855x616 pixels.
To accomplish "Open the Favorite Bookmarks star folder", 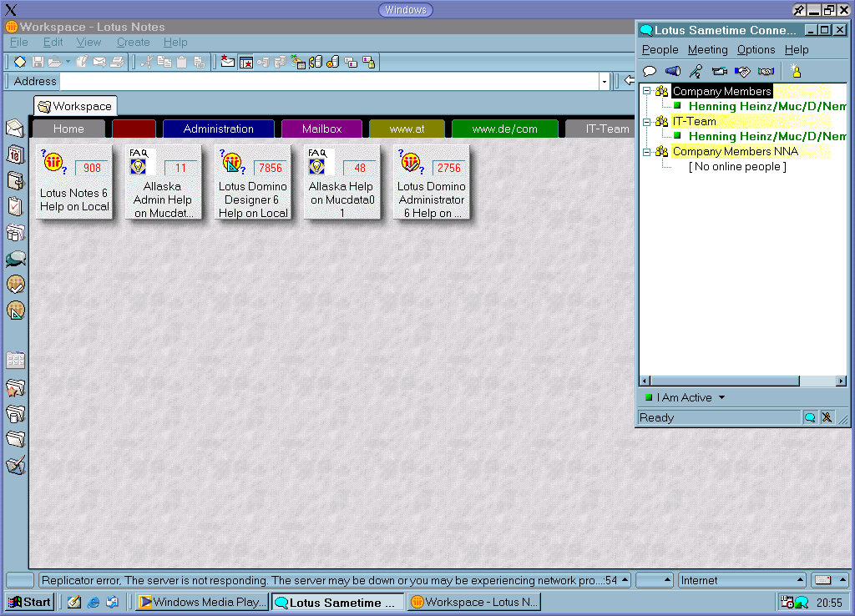I will pyautogui.click(x=15, y=388).
